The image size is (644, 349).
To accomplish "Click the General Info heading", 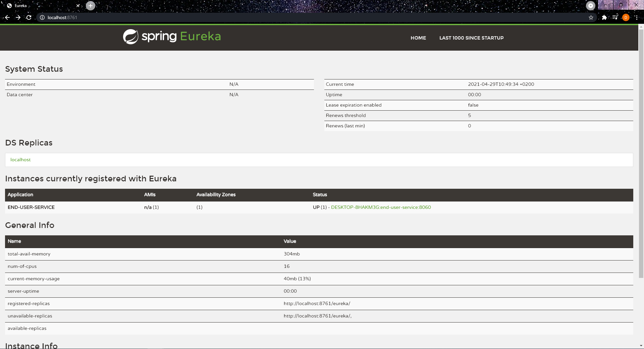I will click(30, 225).
